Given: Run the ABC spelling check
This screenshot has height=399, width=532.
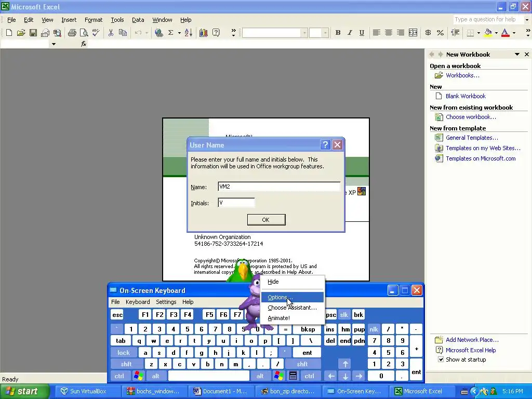Looking at the screenshot, I should coord(96,33).
